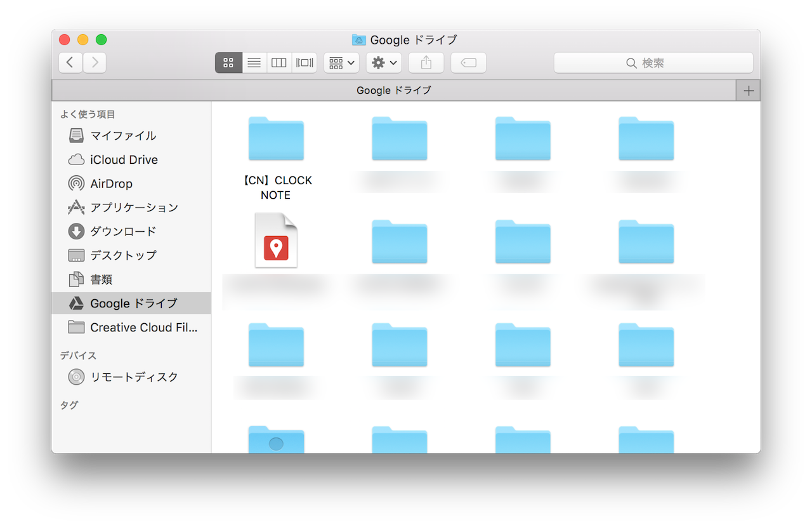The width and height of the screenshot is (812, 527).
Task: Switch to icon view mode
Action: (x=229, y=63)
